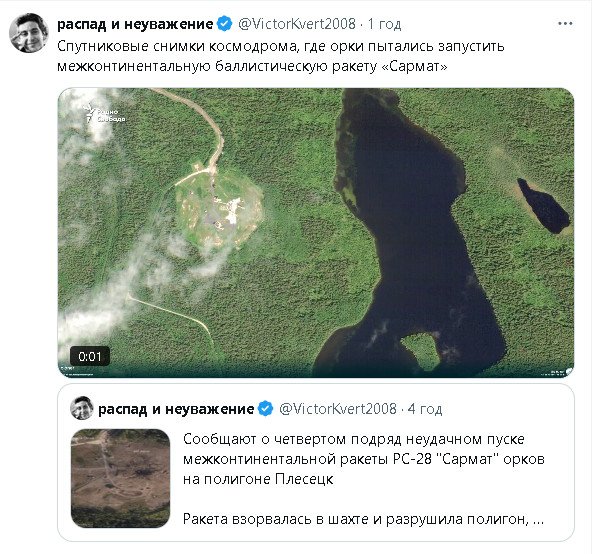Open the @VictorKvert2008 handle on main tweet
Viewport: 602px width, 554px height.
pyautogui.click(x=298, y=23)
